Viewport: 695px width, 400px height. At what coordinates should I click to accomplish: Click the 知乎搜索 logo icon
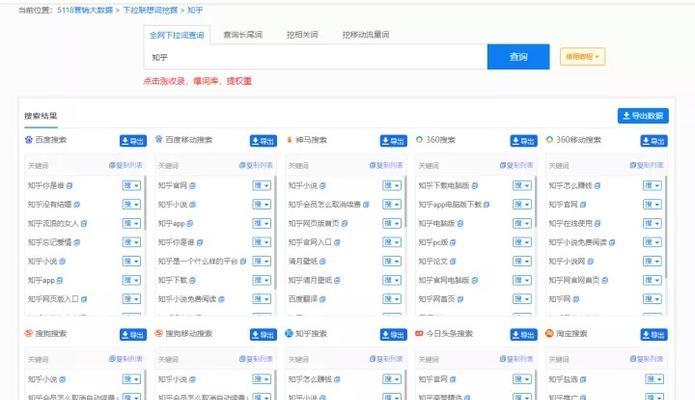pos(289,333)
